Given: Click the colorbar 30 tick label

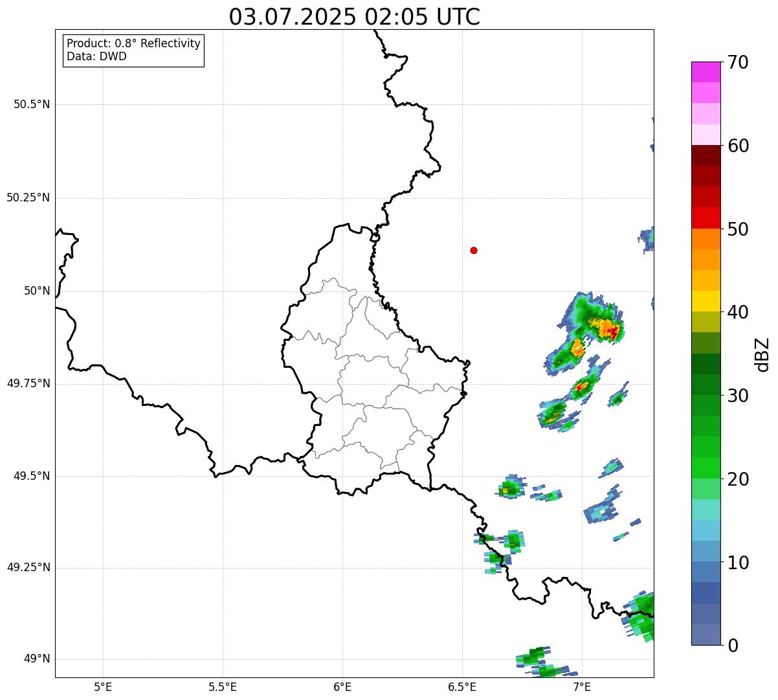Looking at the screenshot, I should (x=739, y=396).
